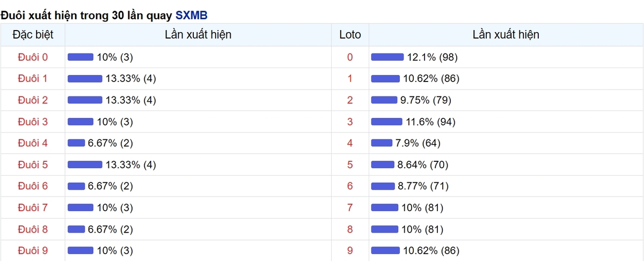Click the blue bar for Đuôi 2

(85, 100)
